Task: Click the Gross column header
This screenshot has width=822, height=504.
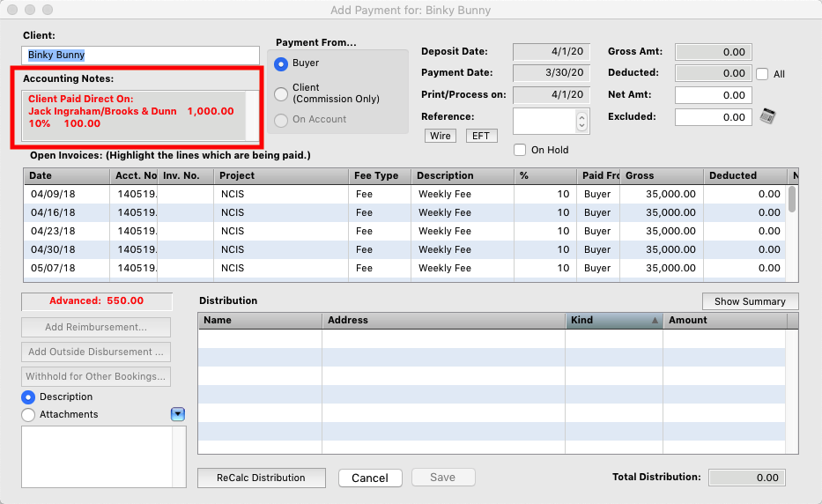Action: tap(662, 175)
